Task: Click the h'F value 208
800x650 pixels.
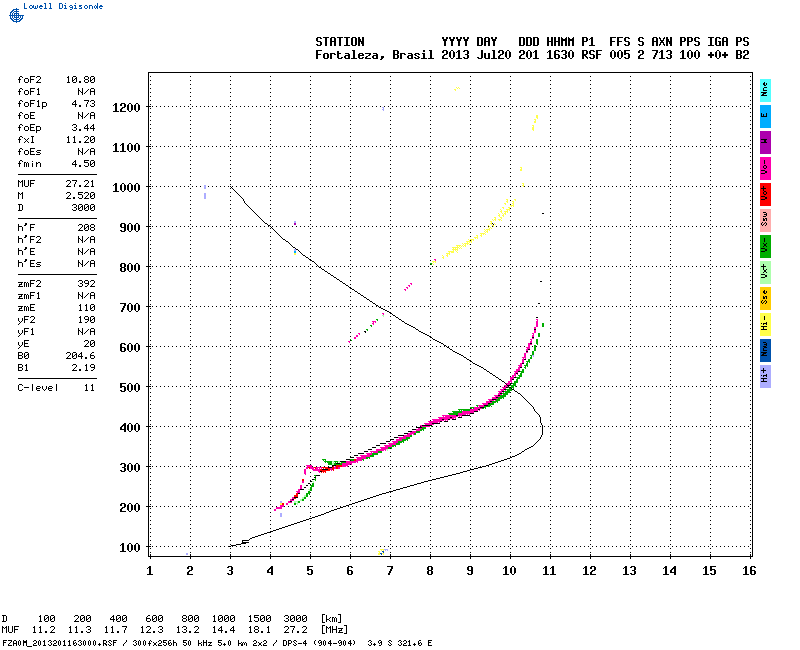Action: pos(86,228)
